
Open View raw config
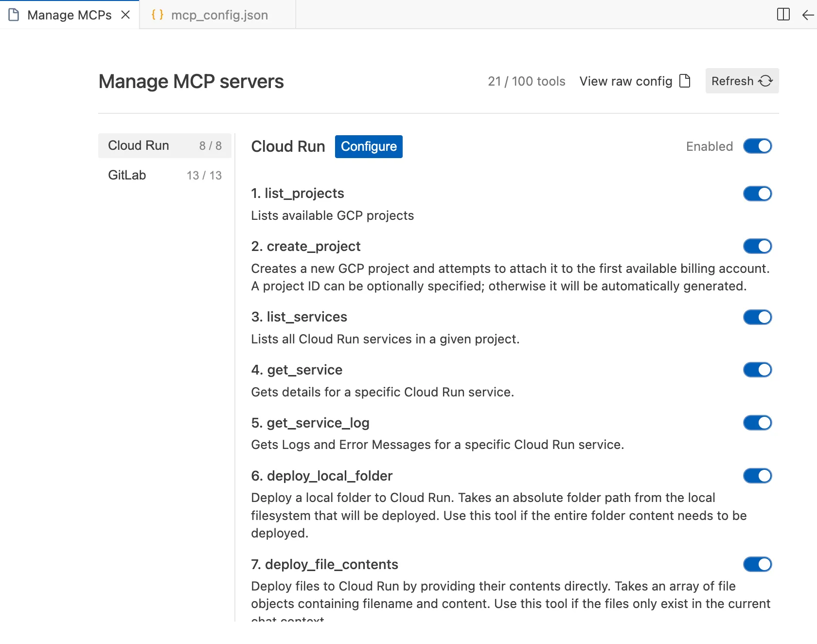click(x=625, y=81)
